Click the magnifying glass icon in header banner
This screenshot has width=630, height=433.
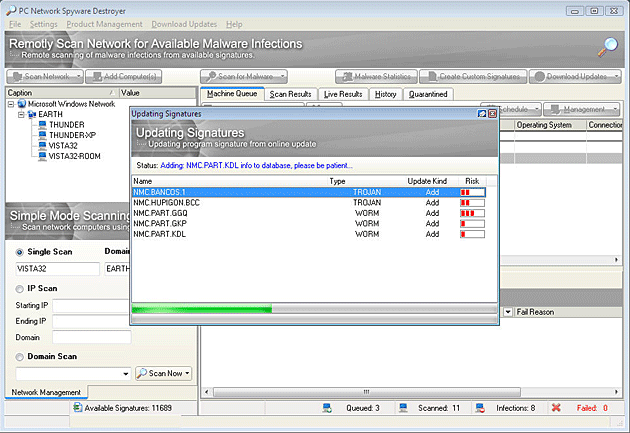[608, 47]
